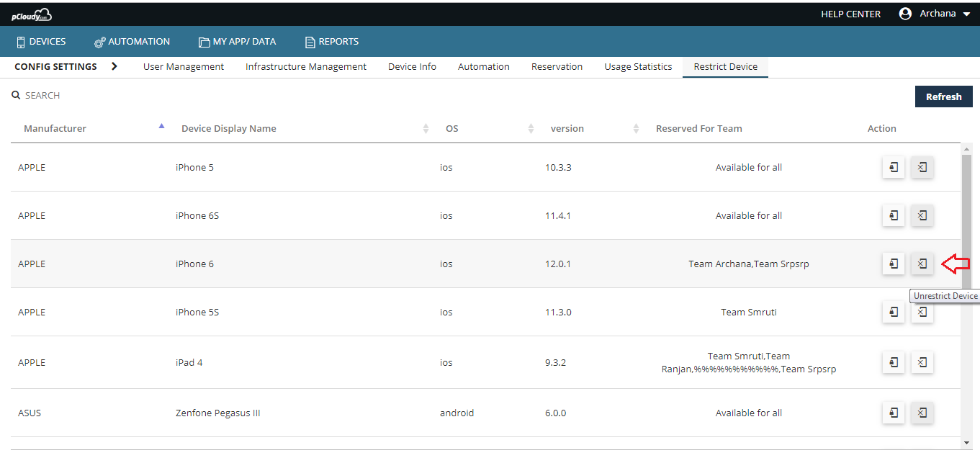Click Restrict Device icon for iPhone 5S
The height and width of the screenshot is (476, 980).
pyautogui.click(x=894, y=312)
